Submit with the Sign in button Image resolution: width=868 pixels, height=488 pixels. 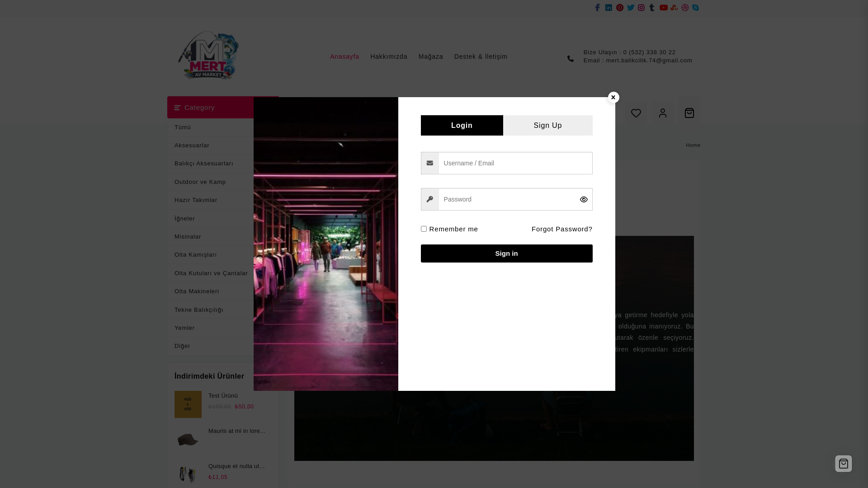point(507,253)
